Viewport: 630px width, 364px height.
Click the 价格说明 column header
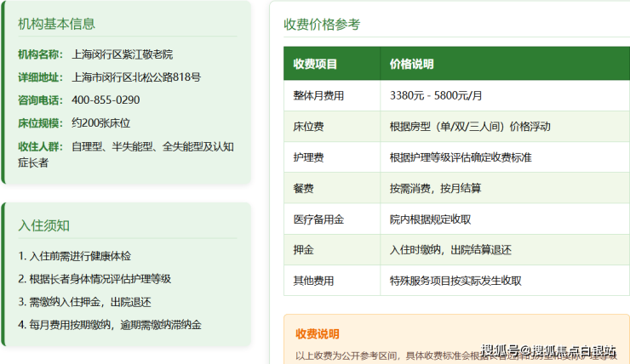[x=505, y=64]
